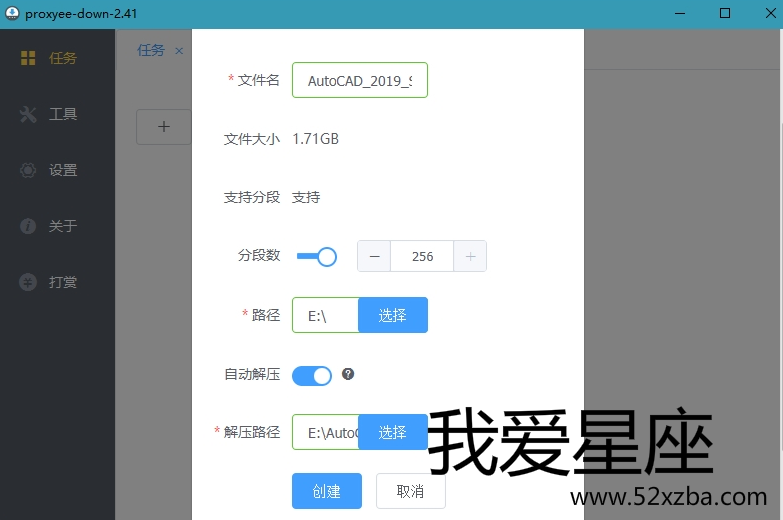Click the 打赏 yen coin icon
783x520 pixels.
[28, 282]
